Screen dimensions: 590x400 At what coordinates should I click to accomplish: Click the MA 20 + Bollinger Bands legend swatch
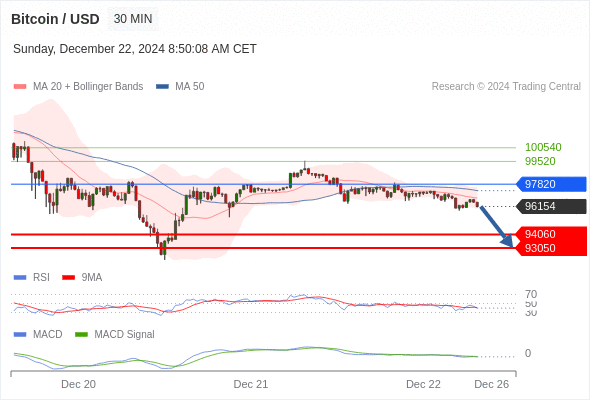20,87
